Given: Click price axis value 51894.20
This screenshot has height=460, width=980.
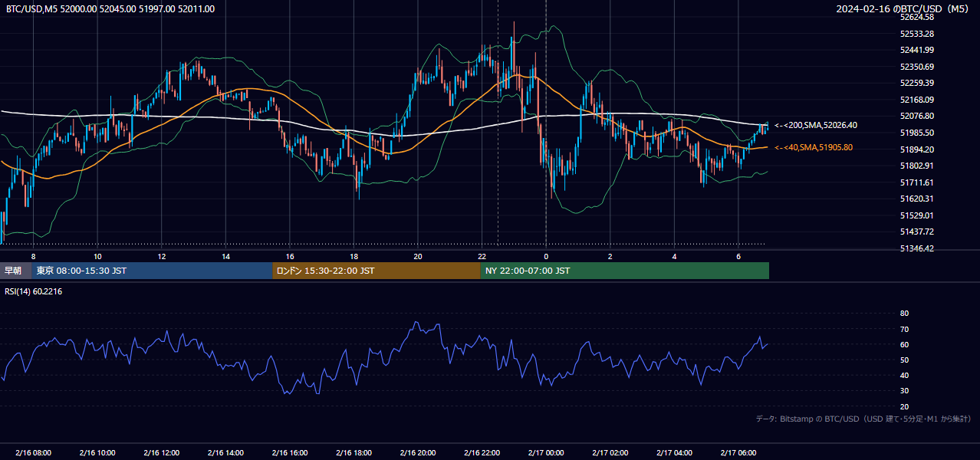Looking at the screenshot, I should tap(917, 149).
